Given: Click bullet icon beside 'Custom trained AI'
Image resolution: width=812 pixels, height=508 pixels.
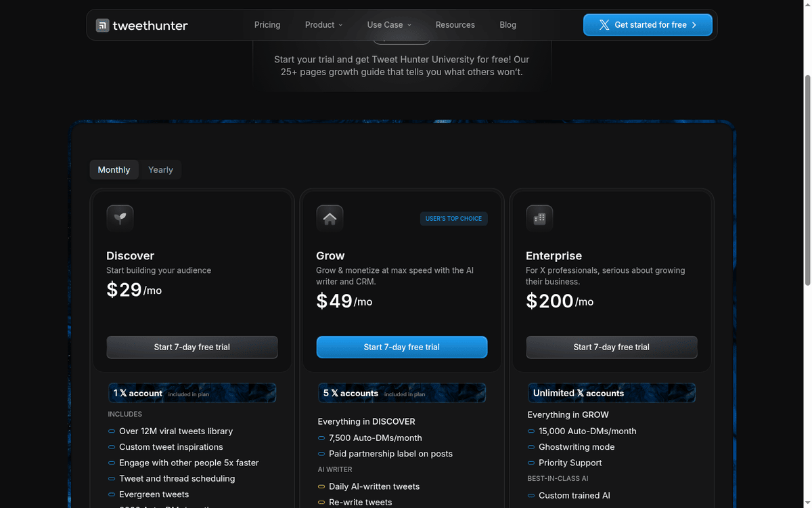Looking at the screenshot, I should click(531, 496).
